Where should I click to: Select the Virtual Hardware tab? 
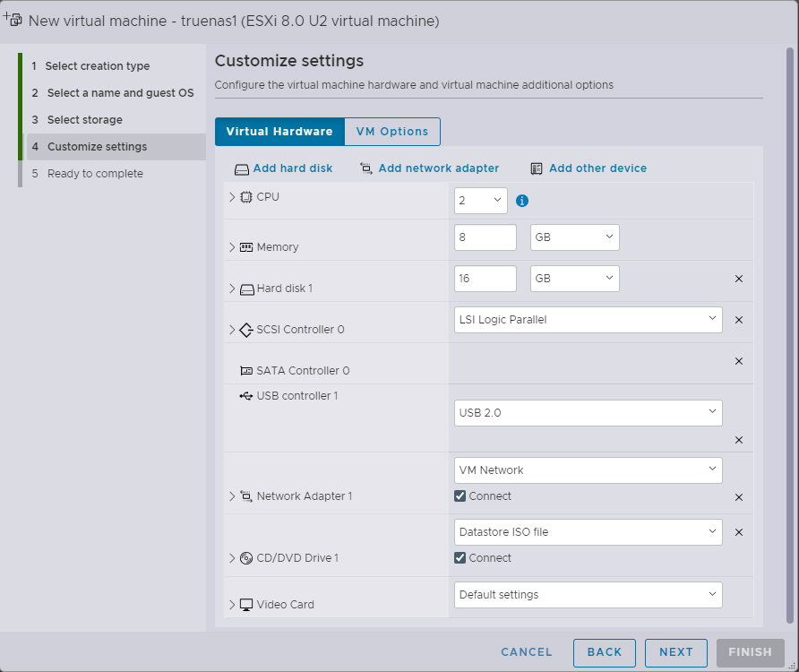tap(279, 132)
